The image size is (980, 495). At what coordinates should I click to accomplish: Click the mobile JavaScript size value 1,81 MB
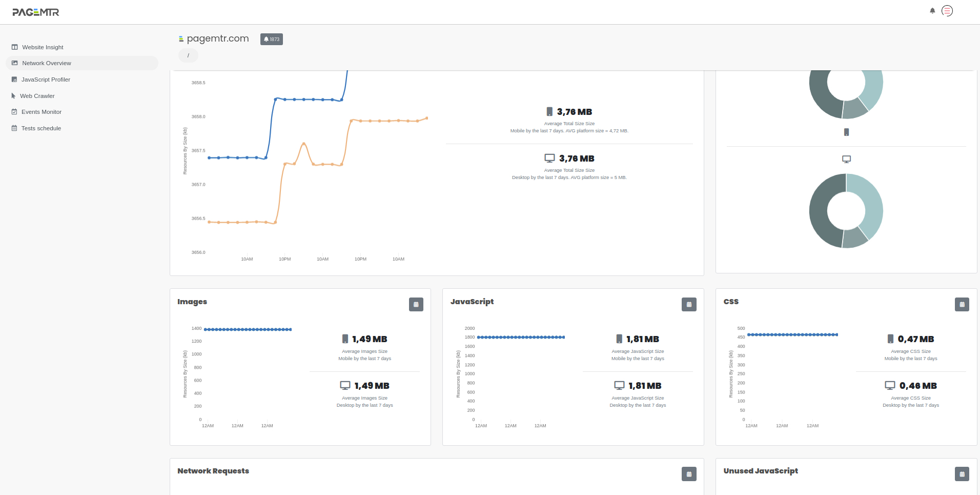[x=643, y=339]
